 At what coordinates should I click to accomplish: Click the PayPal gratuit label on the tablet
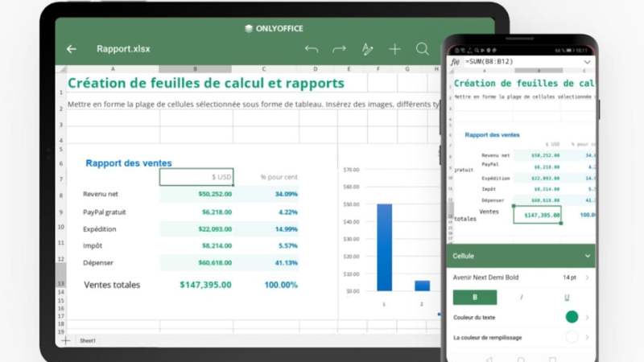point(105,212)
